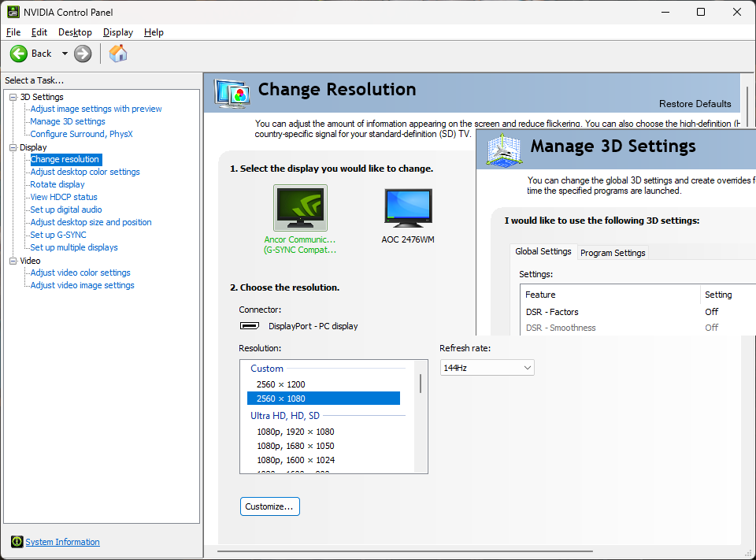Open View HDCP status task
The width and height of the screenshot is (756, 560).
(x=64, y=197)
